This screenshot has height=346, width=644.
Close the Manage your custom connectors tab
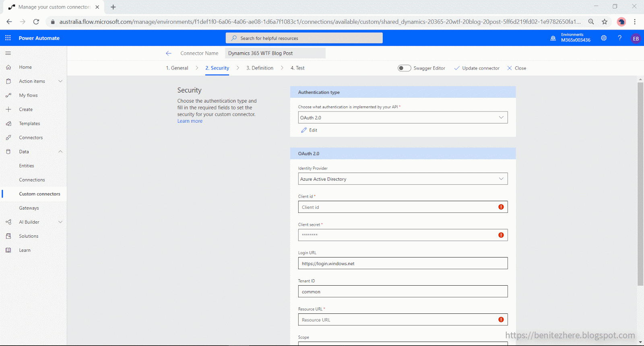[97, 7]
